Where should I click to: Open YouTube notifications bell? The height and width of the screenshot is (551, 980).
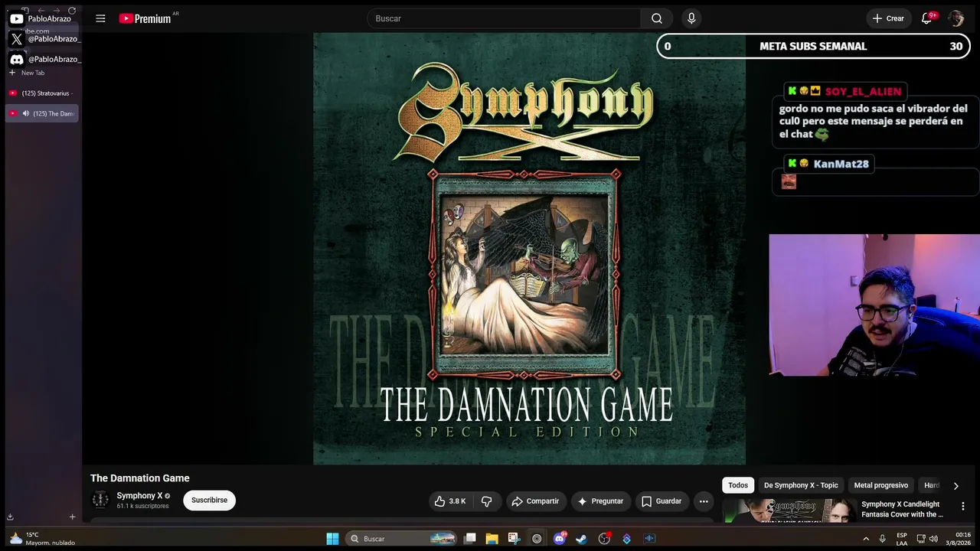926,18
